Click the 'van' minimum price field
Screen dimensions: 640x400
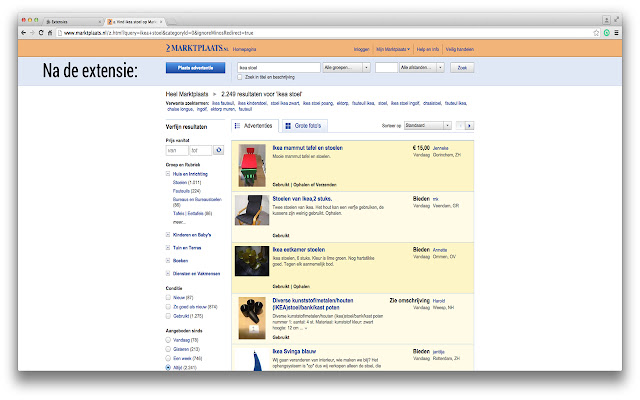pyautogui.click(x=177, y=151)
